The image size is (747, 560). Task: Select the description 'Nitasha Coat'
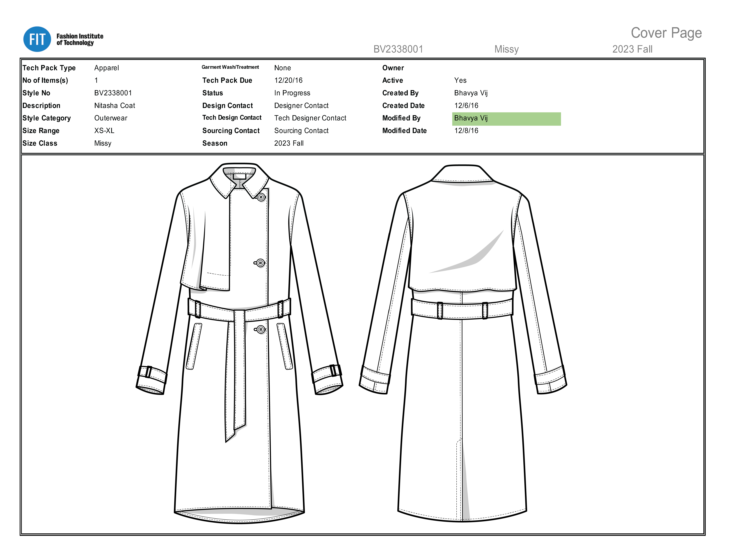tap(114, 106)
